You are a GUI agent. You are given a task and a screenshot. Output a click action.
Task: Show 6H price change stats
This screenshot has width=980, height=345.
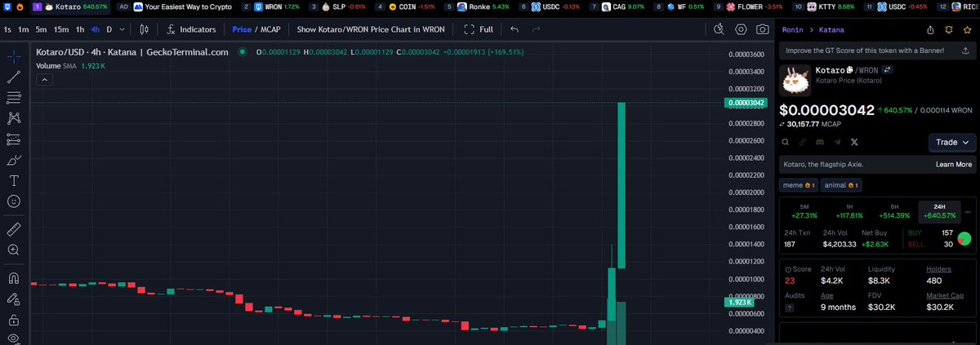coord(894,211)
